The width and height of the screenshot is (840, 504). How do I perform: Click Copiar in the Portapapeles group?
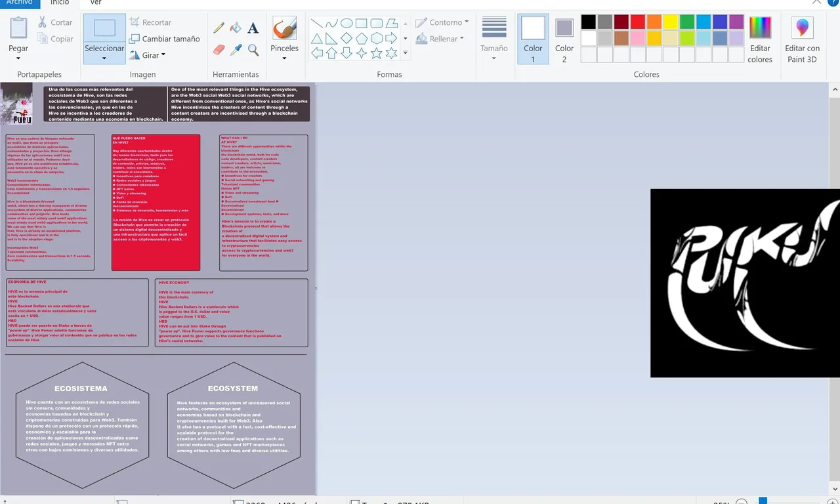pyautogui.click(x=55, y=39)
